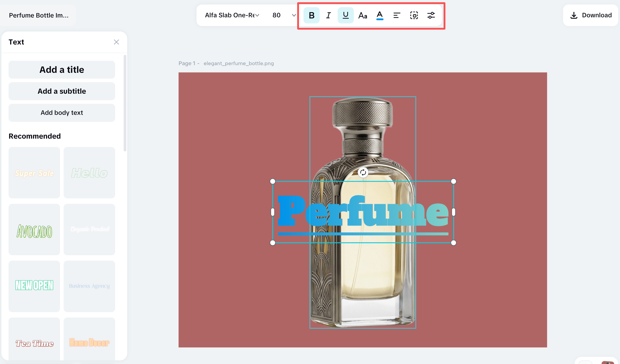Expand the font size dropdown arrow
620x364 pixels.
[294, 15]
